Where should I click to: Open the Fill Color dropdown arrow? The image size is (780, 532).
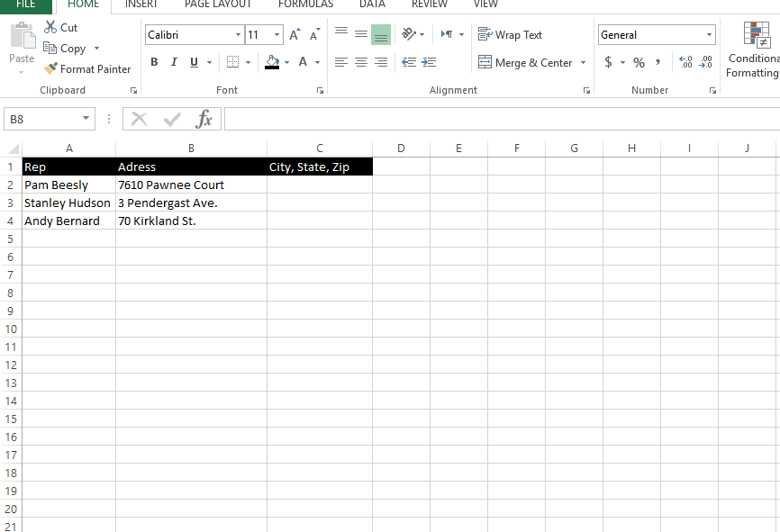coord(287,62)
